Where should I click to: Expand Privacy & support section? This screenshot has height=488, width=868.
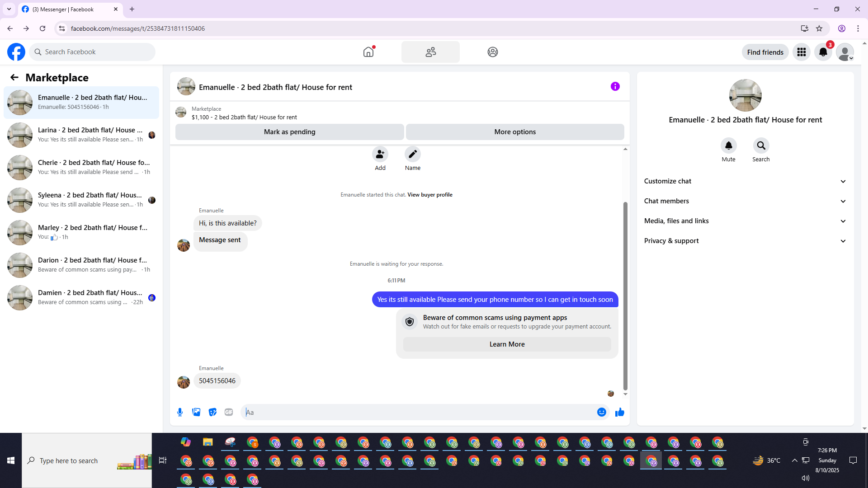coord(745,241)
